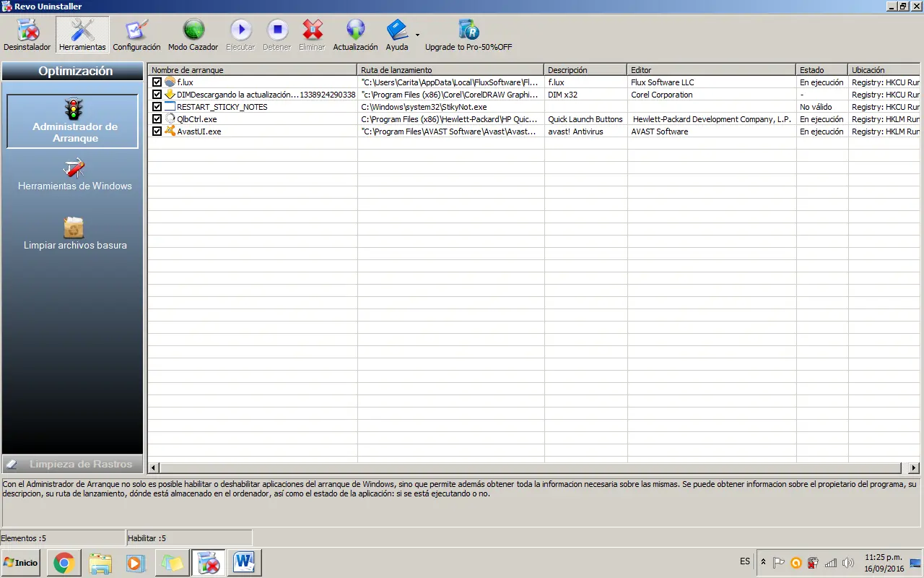Click the Eliminar red X icon

313,30
